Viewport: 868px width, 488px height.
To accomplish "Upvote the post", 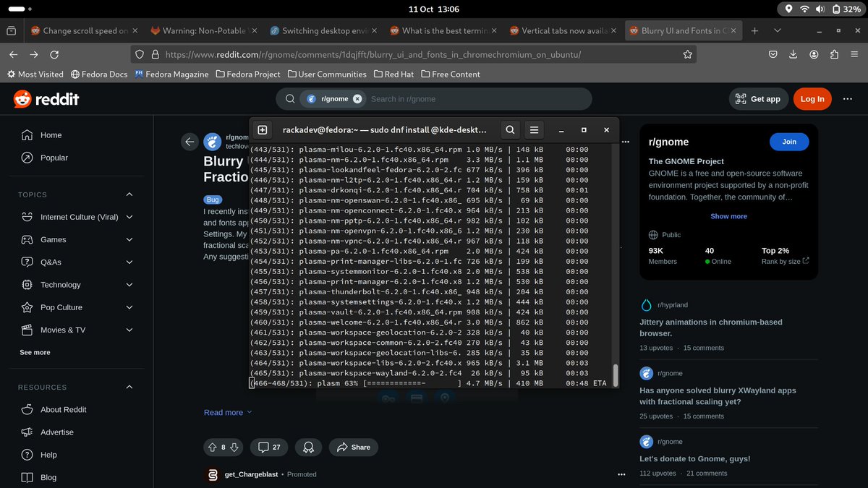I will click(x=212, y=448).
